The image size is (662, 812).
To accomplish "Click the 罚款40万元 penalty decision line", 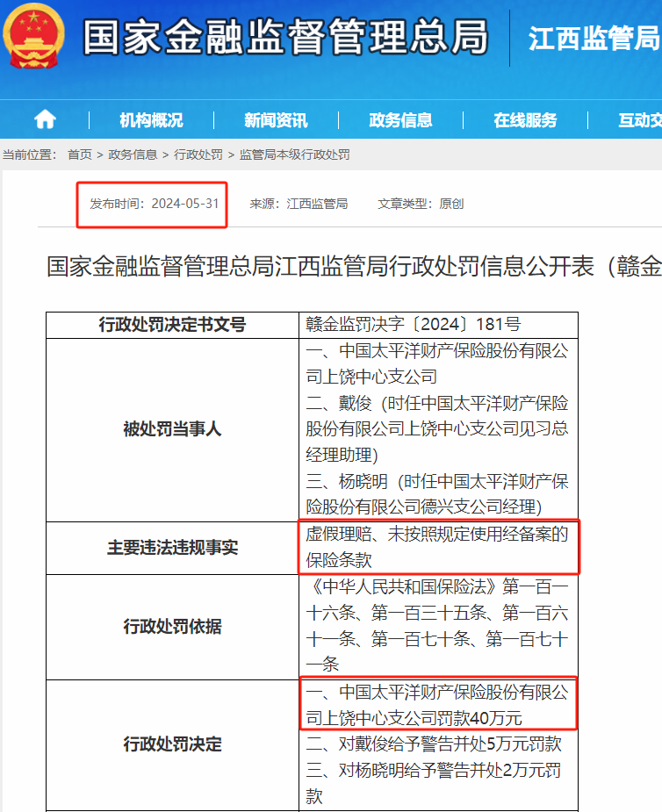I will (437, 705).
